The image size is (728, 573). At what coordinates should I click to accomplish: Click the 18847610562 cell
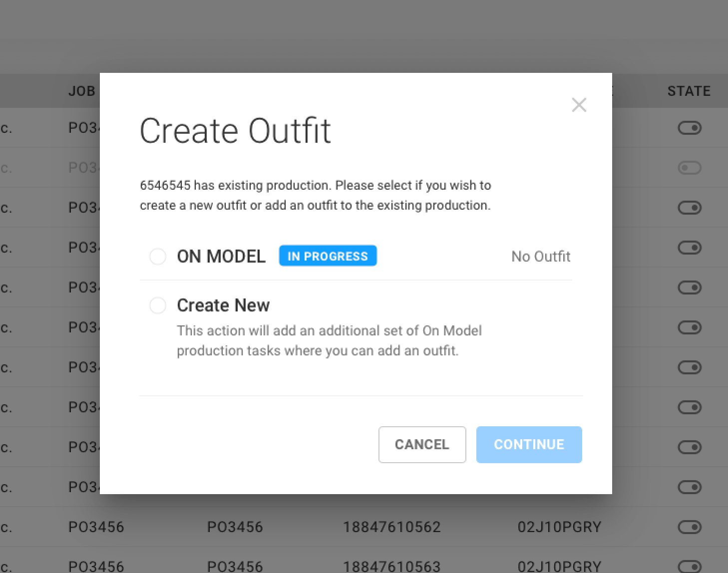click(x=392, y=527)
